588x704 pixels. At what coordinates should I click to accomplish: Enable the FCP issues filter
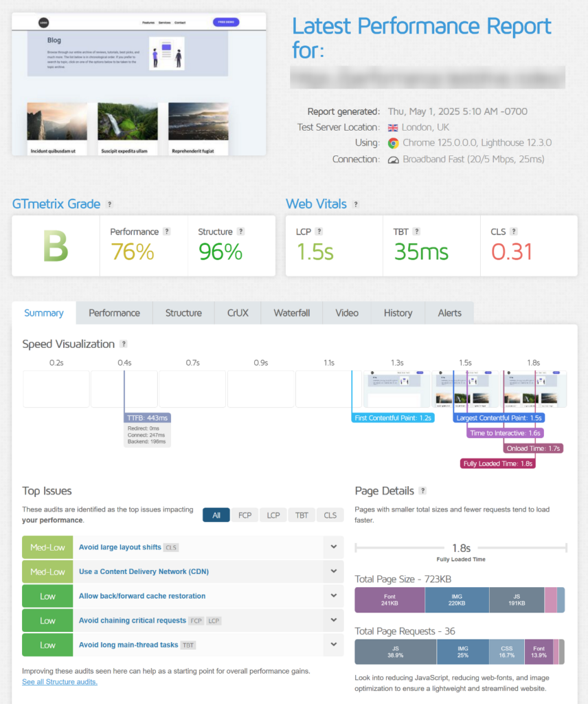click(245, 514)
